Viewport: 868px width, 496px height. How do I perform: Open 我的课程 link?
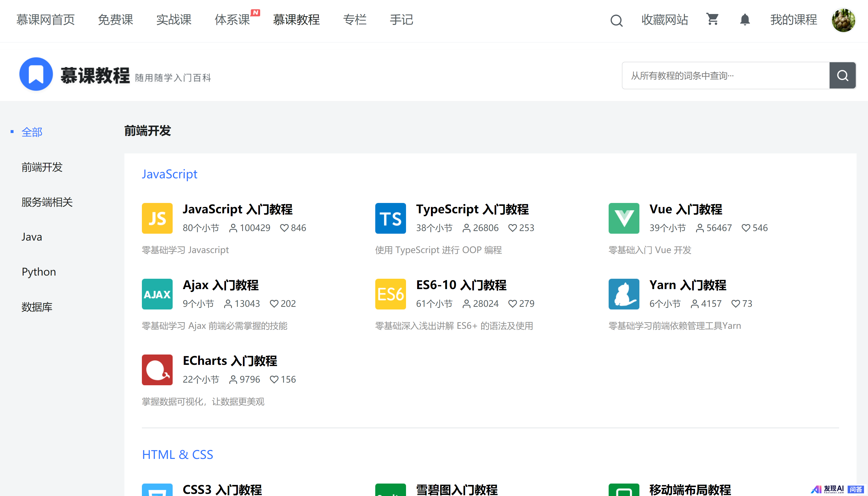click(x=793, y=20)
